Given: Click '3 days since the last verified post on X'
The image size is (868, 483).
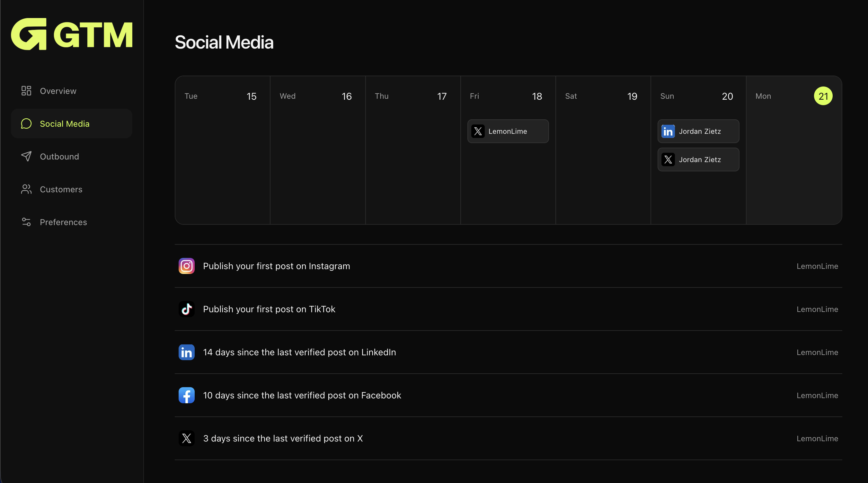Looking at the screenshot, I should pyautogui.click(x=283, y=439).
